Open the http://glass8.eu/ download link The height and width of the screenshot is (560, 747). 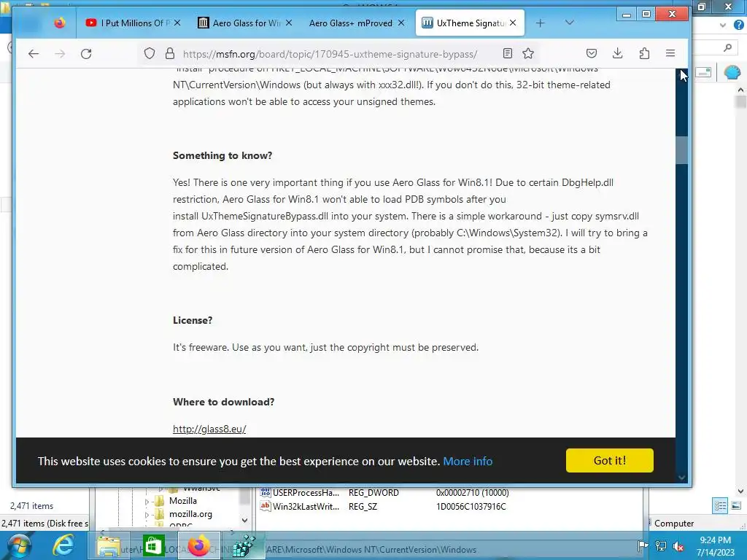tap(209, 429)
